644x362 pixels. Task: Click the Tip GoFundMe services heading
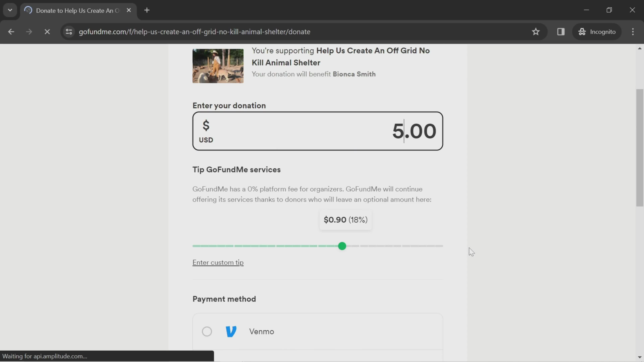click(x=236, y=170)
